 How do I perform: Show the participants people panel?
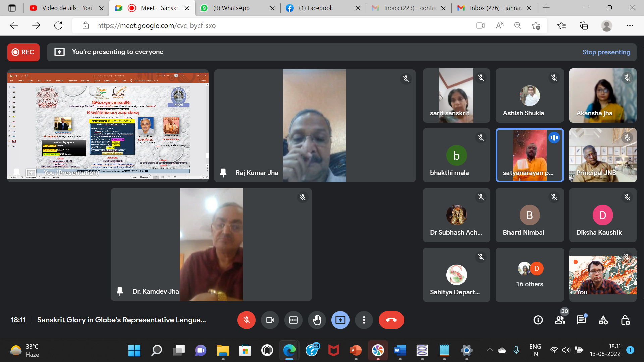(x=560, y=320)
